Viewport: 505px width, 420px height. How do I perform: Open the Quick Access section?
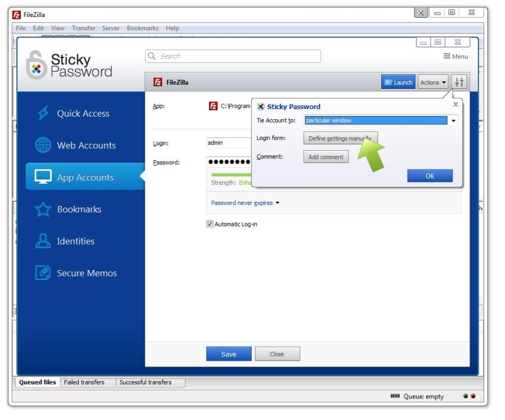click(83, 114)
